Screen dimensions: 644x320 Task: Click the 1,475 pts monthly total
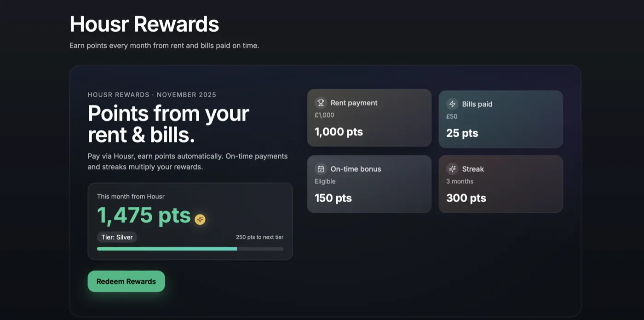[x=144, y=215]
